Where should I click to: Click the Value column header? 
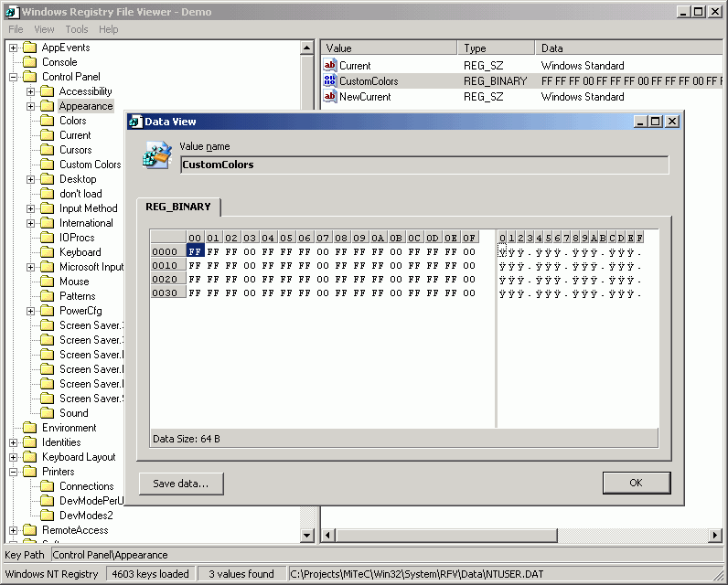pyautogui.click(x=389, y=48)
